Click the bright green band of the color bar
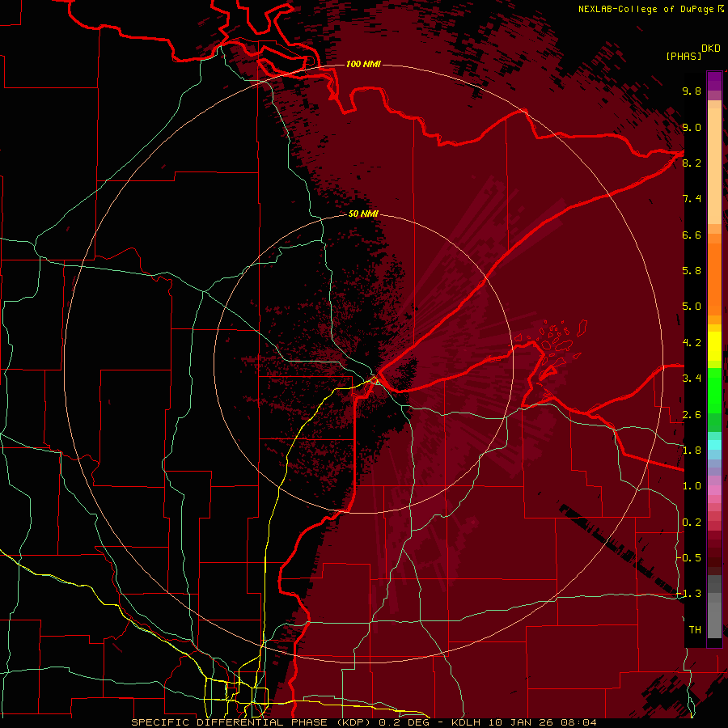The height and width of the screenshot is (728, 728). [714, 391]
